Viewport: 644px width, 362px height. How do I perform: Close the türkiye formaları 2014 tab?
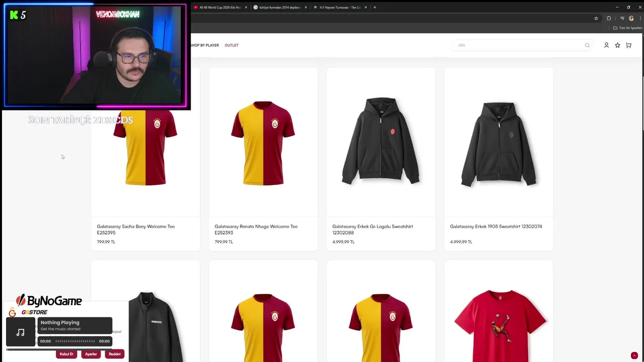point(305,7)
